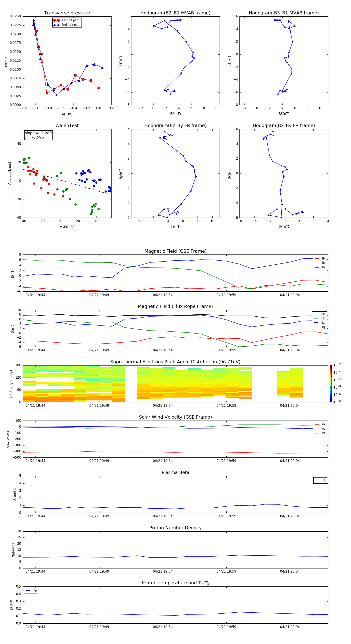The image size is (351, 644).
Task: Click the 'B3(nT)' x-axis label
Action: (x=284, y=114)
